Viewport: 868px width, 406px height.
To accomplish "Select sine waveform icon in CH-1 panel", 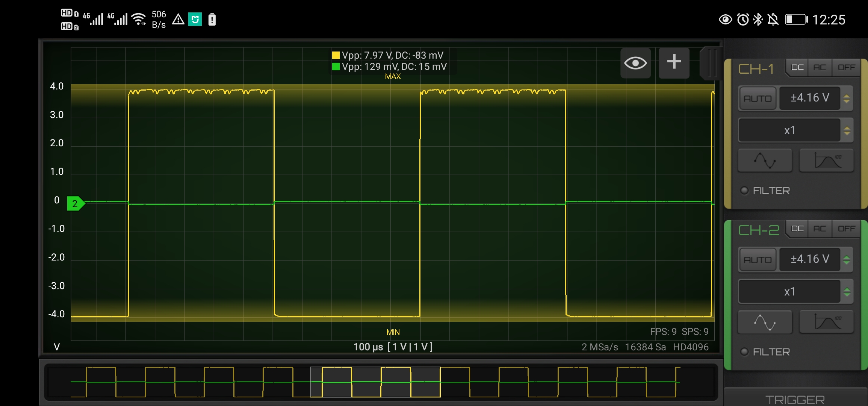I will 765,161.
